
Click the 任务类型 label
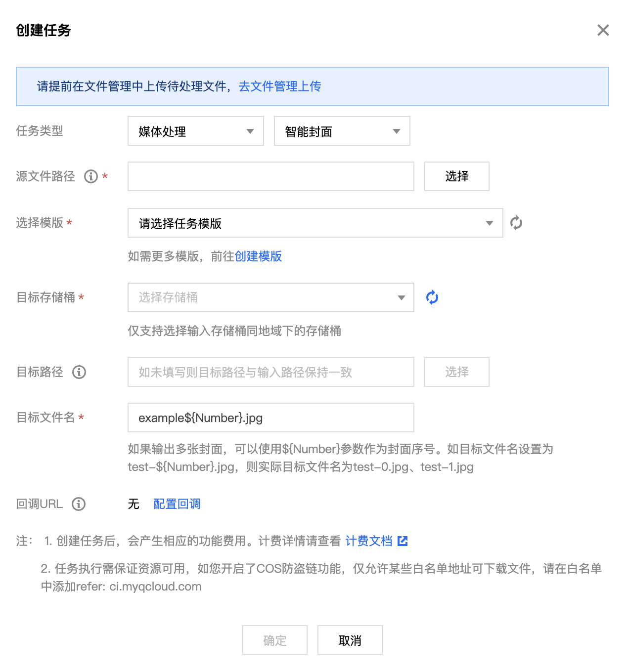click(40, 131)
